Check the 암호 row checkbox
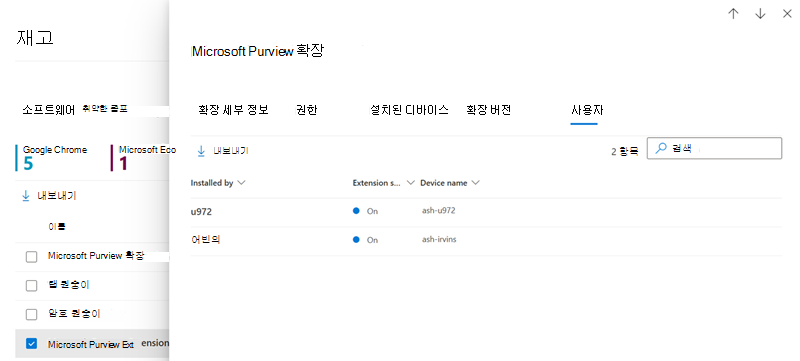 [32, 315]
